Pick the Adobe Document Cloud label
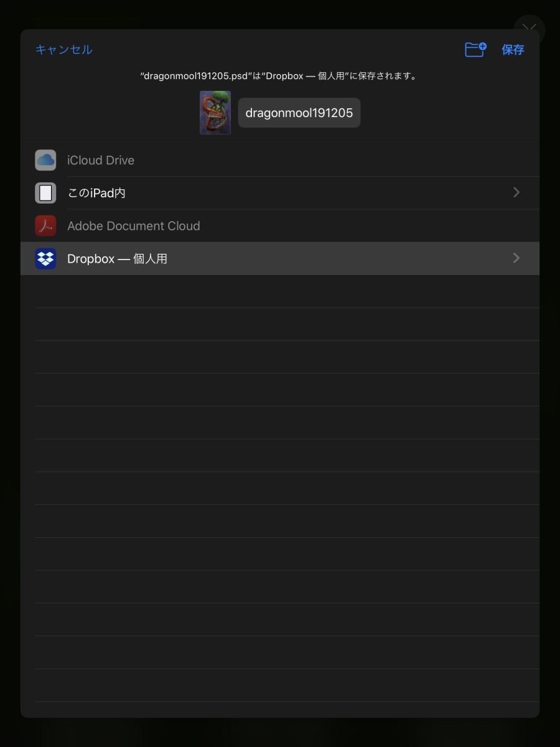The image size is (560, 747). (x=134, y=226)
